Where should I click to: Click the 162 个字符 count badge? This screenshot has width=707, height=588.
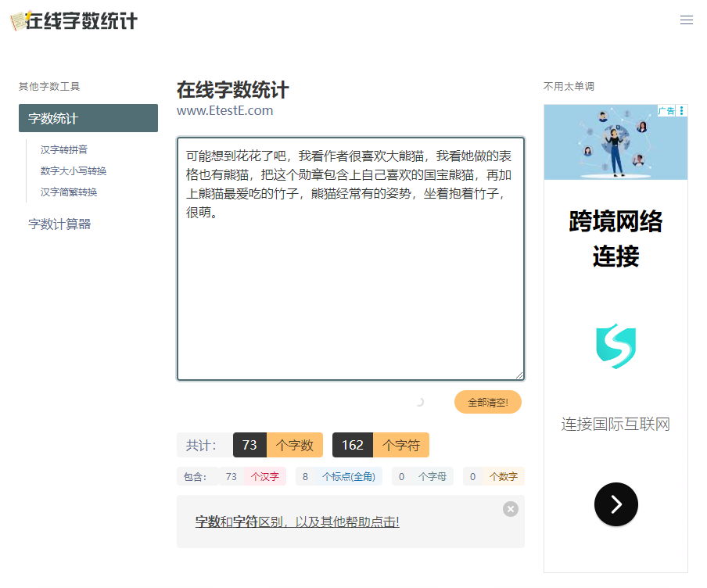(x=381, y=445)
